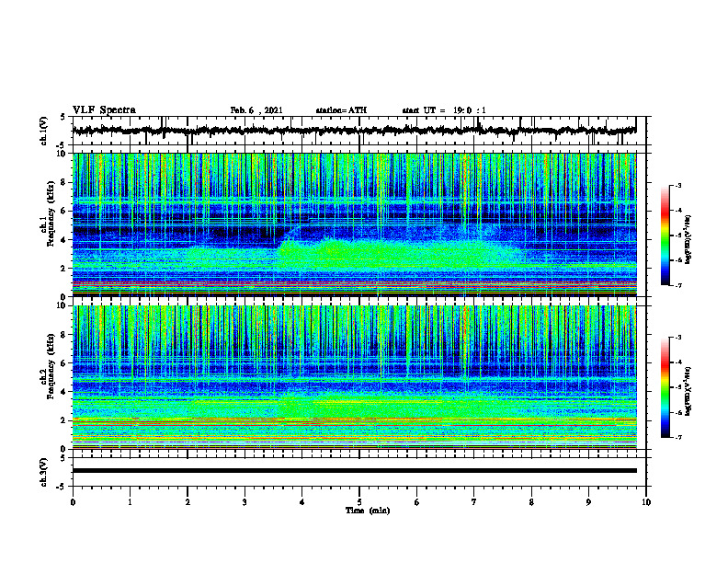Select the log(PSD) label beside ch.2 color bar
728x563 pixels.
click(x=688, y=391)
